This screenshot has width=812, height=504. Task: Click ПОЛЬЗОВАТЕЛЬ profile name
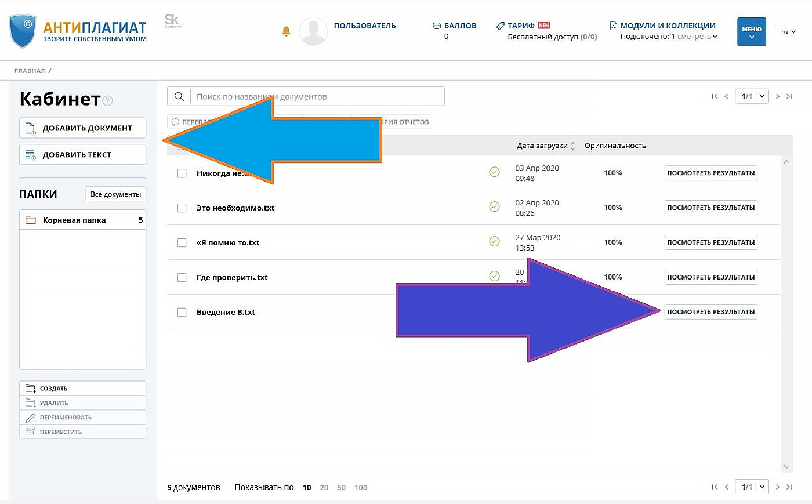coord(365,26)
